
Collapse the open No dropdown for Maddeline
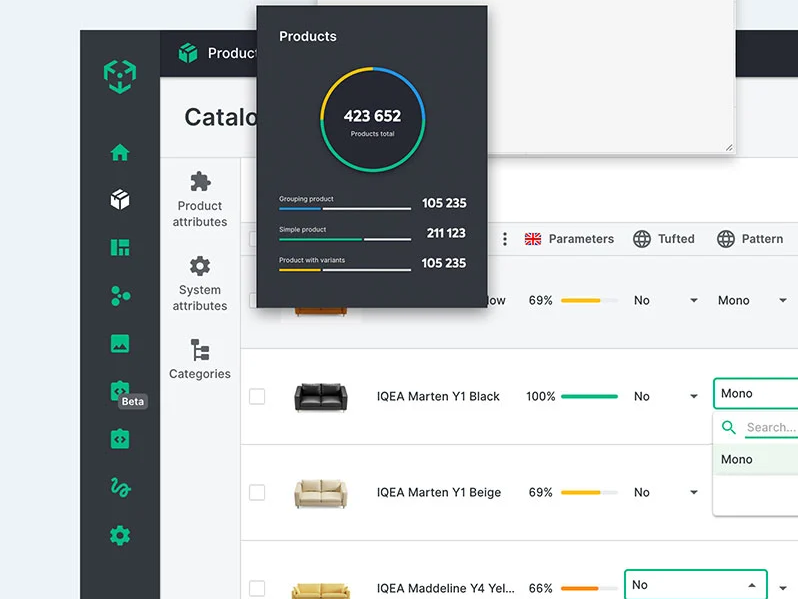[x=751, y=585]
